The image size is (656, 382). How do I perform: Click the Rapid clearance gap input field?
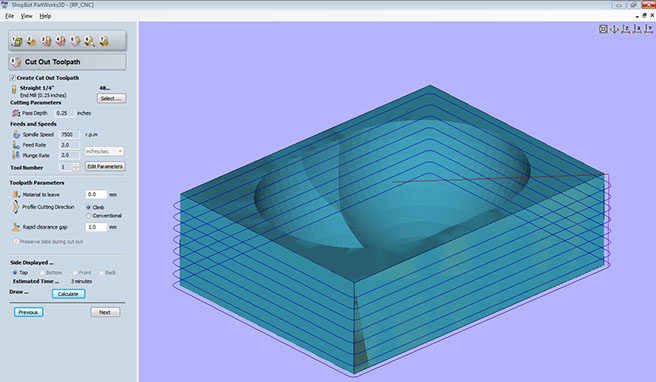click(96, 227)
